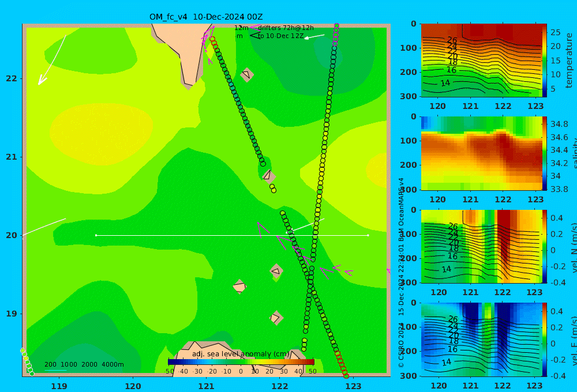Click the 'adj. sea level anomaly (cm)' label
This screenshot has width=577, height=392.
pyautogui.click(x=241, y=354)
